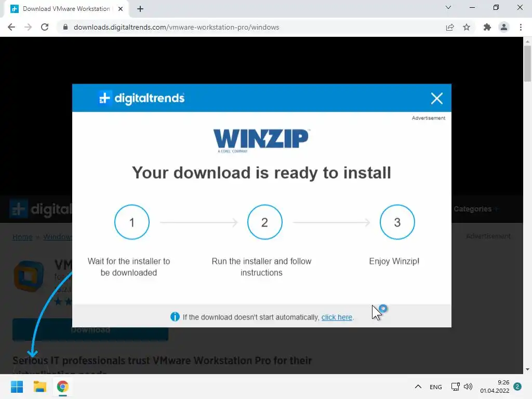The height and width of the screenshot is (399, 532).
Task: Open a new browser tab
Action: pos(140,9)
